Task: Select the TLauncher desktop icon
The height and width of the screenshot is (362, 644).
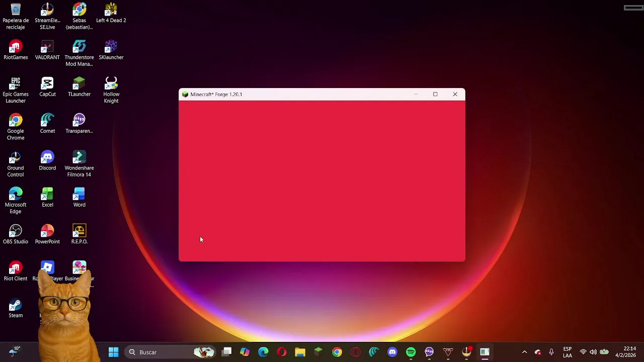Action: [x=79, y=87]
